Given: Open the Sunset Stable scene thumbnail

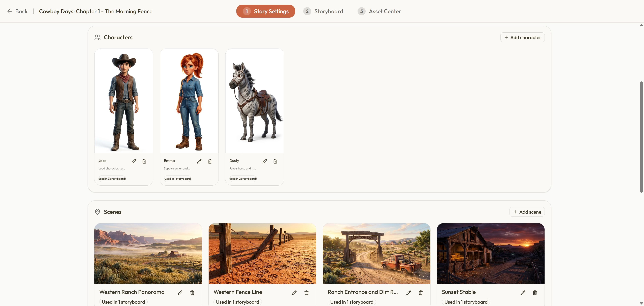Looking at the screenshot, I should tap(491, 253).
